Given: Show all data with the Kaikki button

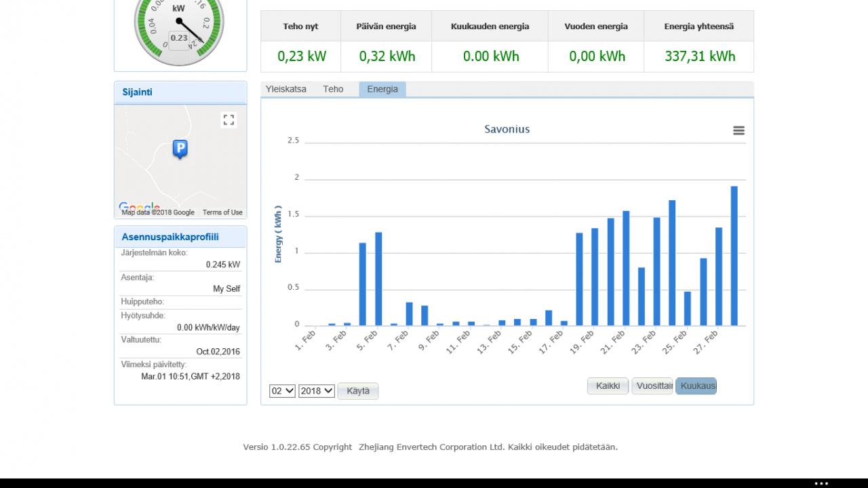Looking at the screenshot, I should [x=608, y=386].
